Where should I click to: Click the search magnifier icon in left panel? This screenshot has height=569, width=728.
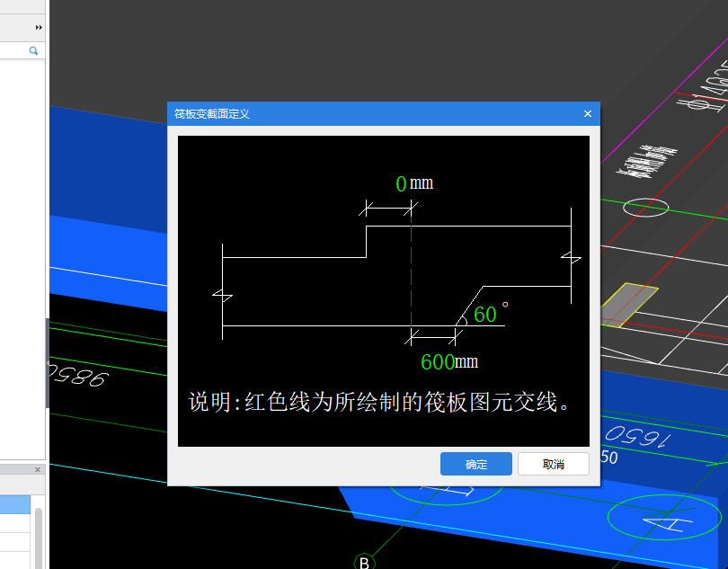tap(33, 50)
